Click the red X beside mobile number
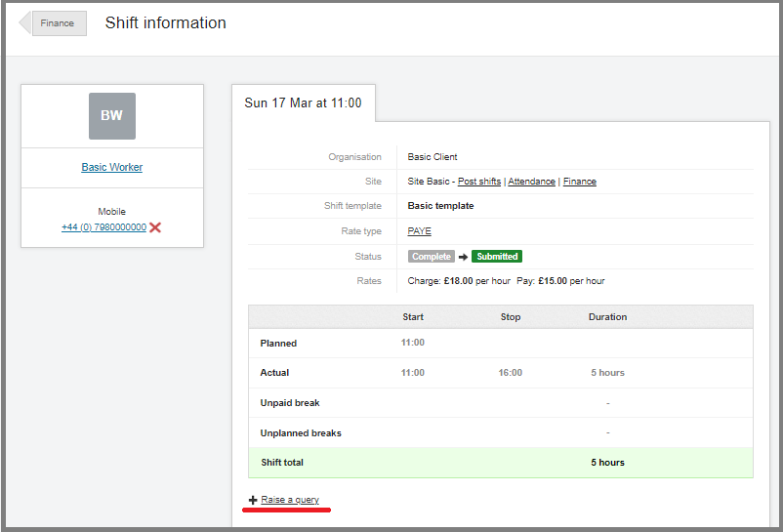 pos(155,227)
